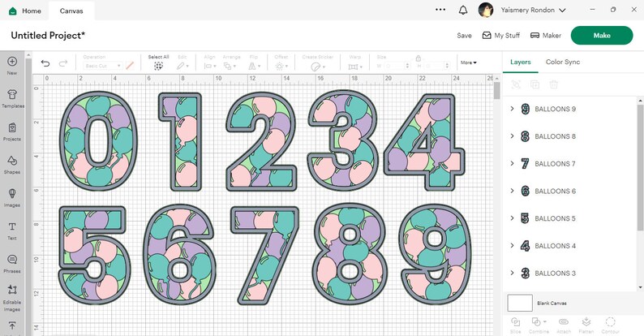Expand the BALLOONS 6 layer
The height and width of the screenshot is (336, 644).
tap(512, 191)
